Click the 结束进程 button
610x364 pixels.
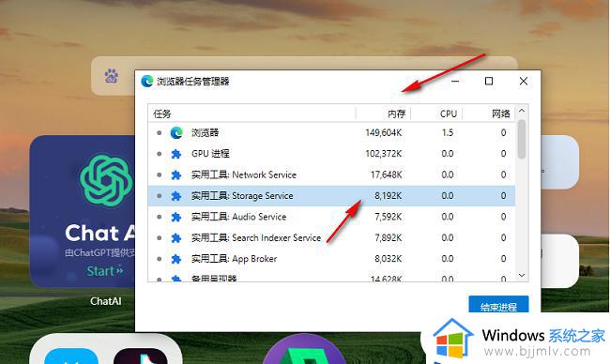coord(498,304)
